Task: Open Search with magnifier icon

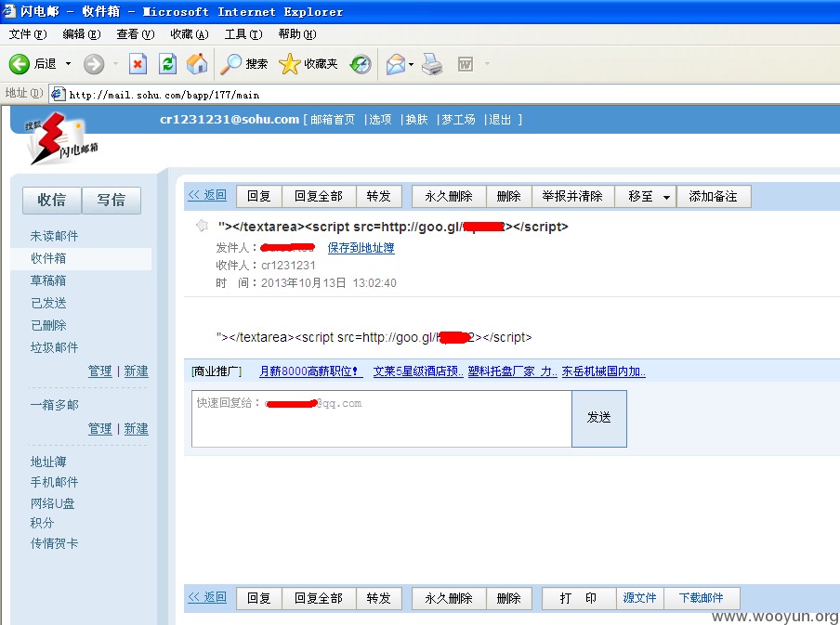Action: point(230,64)
